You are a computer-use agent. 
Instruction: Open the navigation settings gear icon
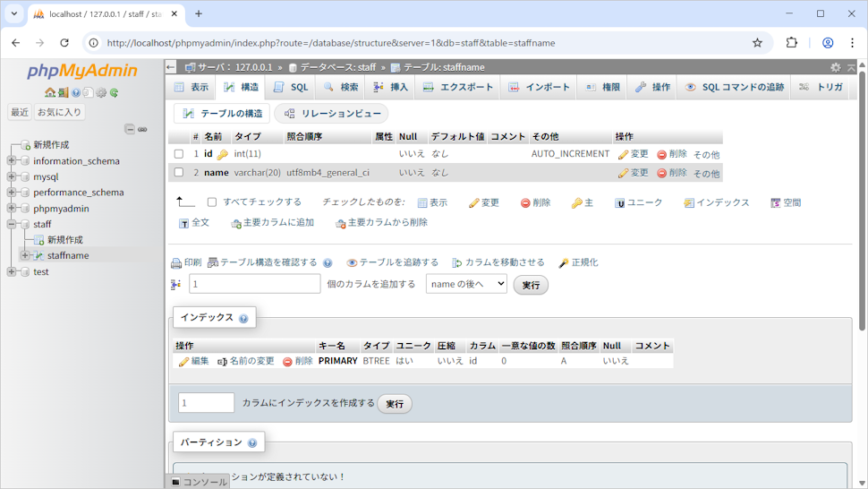(x=101, y=92)
